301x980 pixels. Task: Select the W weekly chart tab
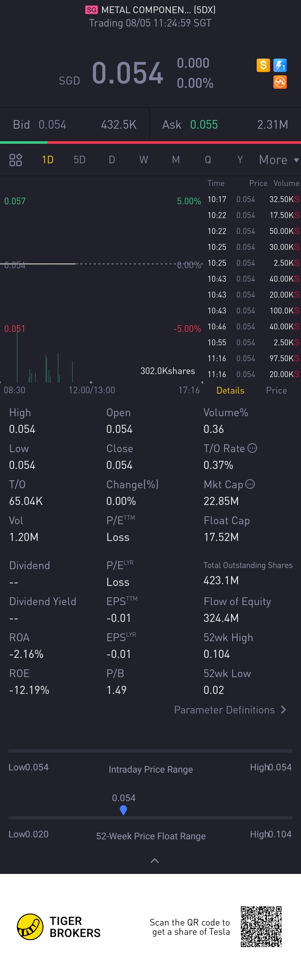[x=144, y=160]
